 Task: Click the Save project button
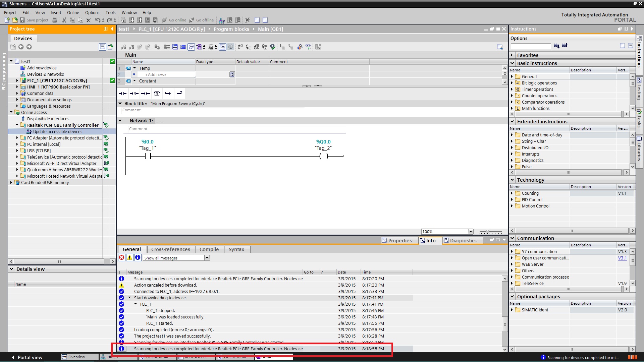[x=34, y=20]
